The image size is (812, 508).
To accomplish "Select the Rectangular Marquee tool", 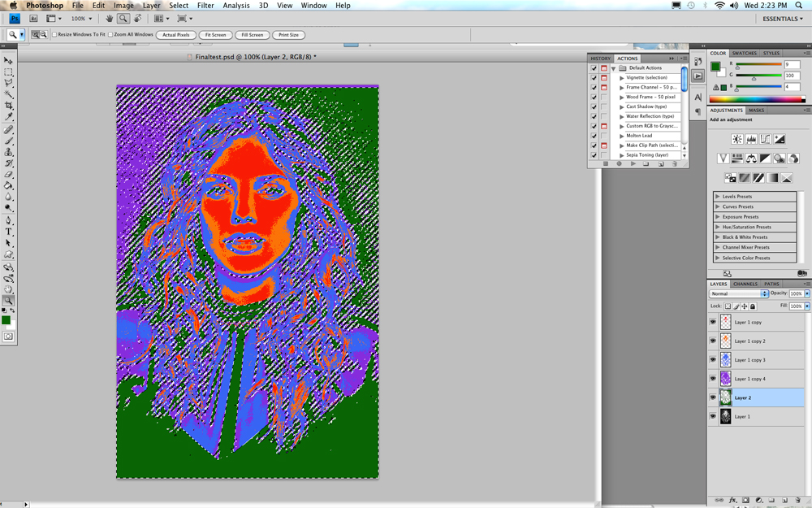I will tap(8, 72).
